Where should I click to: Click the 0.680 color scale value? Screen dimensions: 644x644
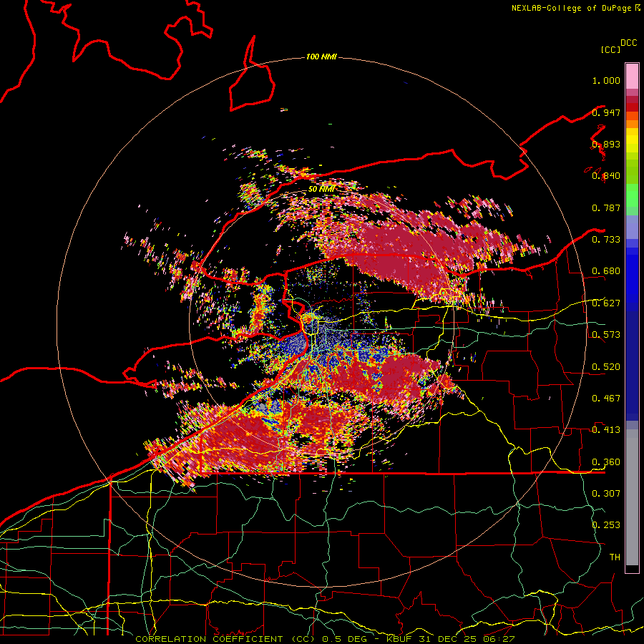pyautogui.click(x=606, y=271)
